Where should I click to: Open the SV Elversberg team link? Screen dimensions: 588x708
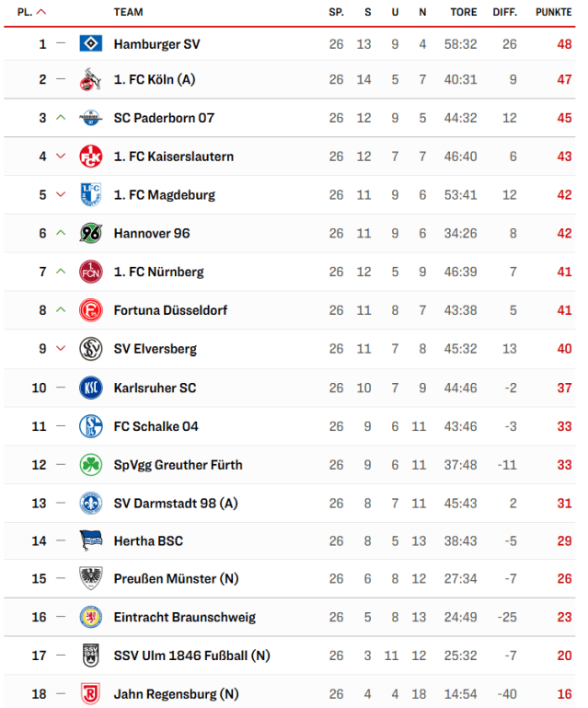155,349
